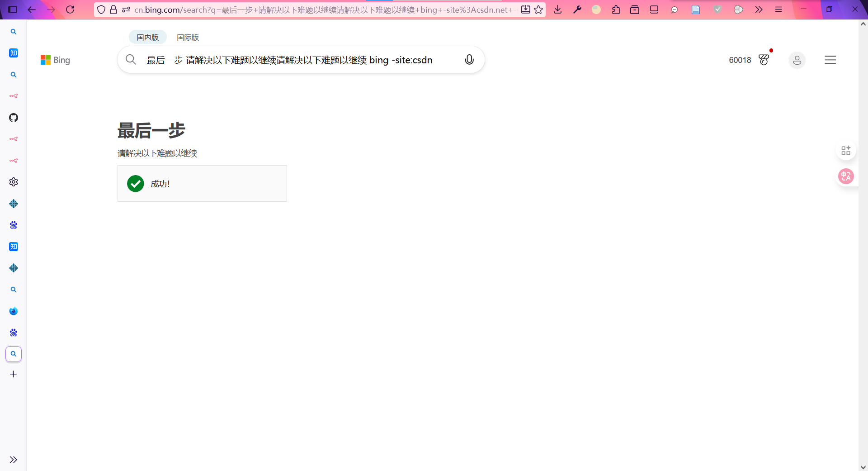Screen dimensions: 868x471
Task: Click the green success checkmark
Action: click(x=135, y=184)
